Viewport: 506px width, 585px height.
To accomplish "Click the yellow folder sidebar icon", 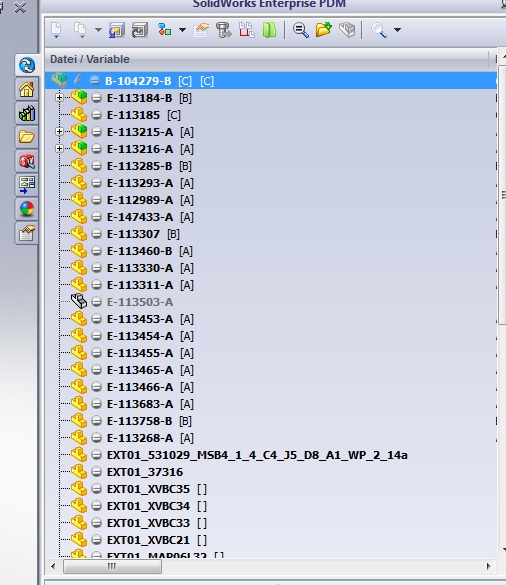I will (27, 137).
